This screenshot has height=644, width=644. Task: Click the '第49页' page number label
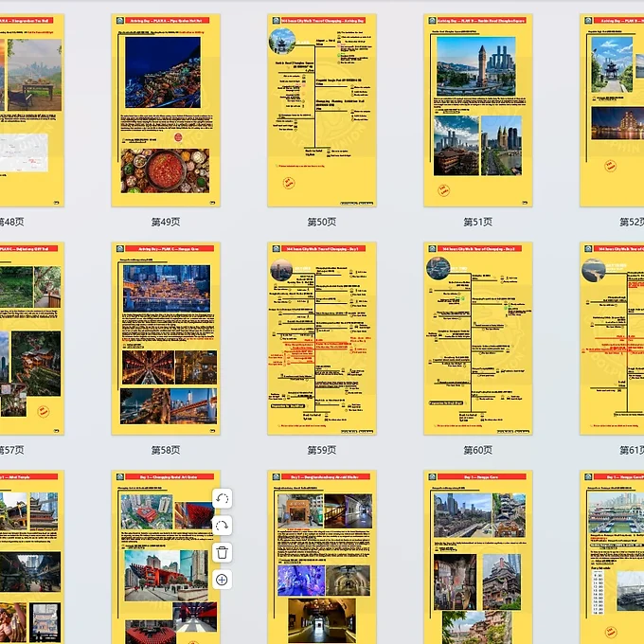tap(166, 222)
